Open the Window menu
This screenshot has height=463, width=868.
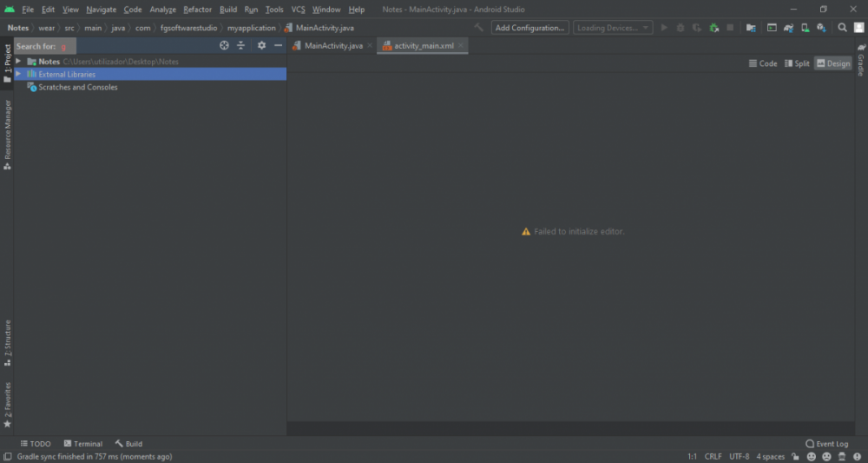[326, 10]
